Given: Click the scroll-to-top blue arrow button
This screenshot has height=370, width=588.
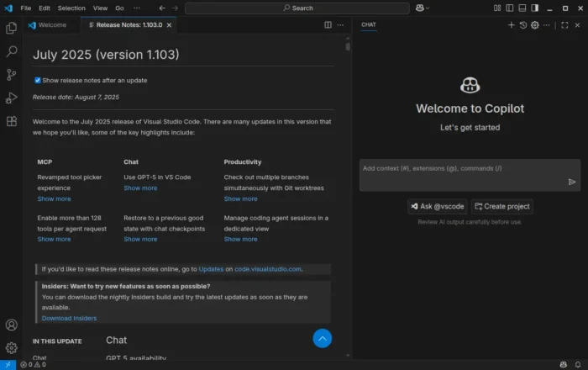Looking at the screenshot, I should [323, 338].
